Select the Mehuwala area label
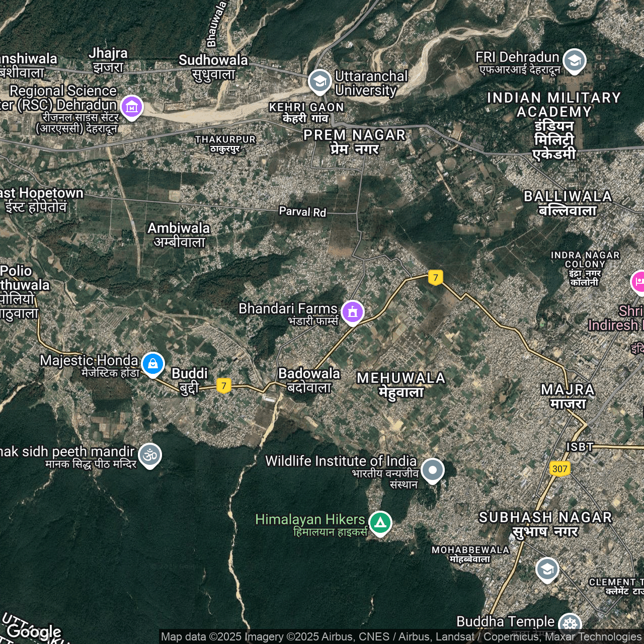The width and height of the screenshot is (644, 644). pos(401,385)
